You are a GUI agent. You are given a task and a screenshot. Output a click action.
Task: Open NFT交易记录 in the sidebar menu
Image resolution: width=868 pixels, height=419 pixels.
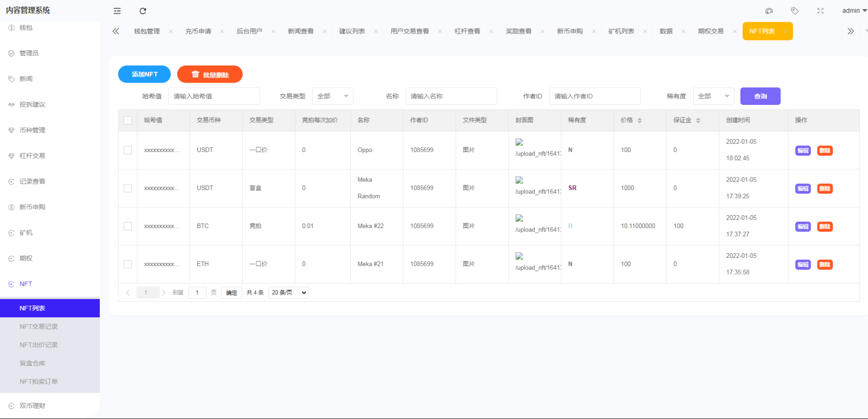point(38,326)
